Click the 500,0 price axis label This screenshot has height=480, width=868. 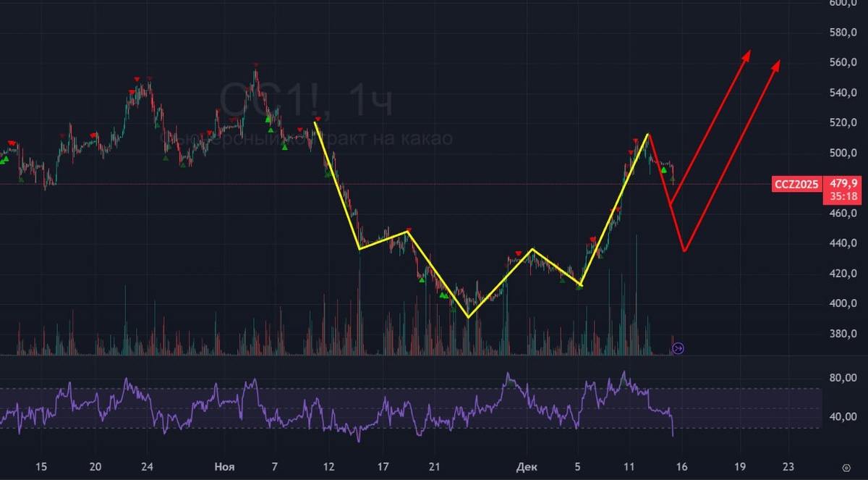[x=843, y=153]
